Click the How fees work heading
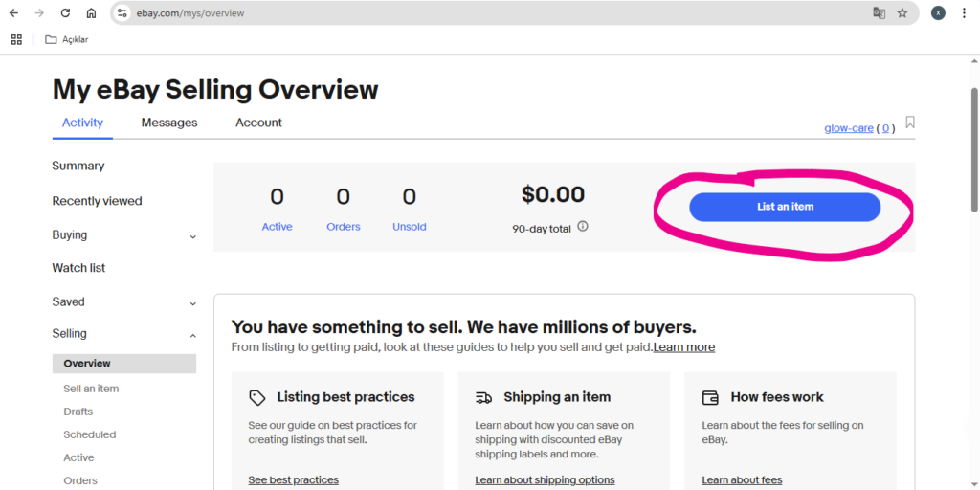 (777, 397)
